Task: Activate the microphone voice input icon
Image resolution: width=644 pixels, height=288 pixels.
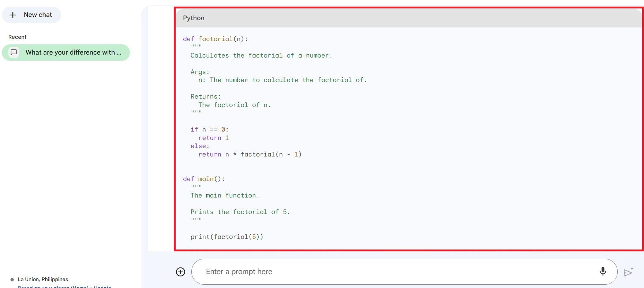Action: (603, 272)
